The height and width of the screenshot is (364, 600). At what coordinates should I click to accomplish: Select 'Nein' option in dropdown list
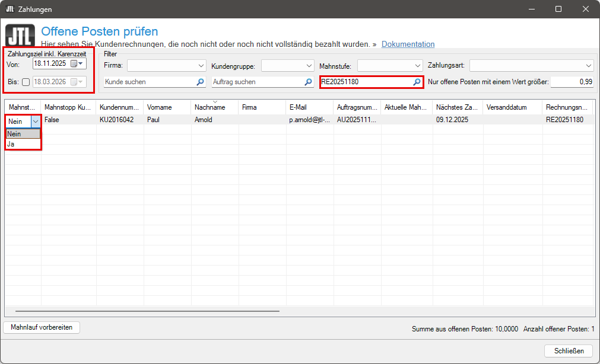14,134
